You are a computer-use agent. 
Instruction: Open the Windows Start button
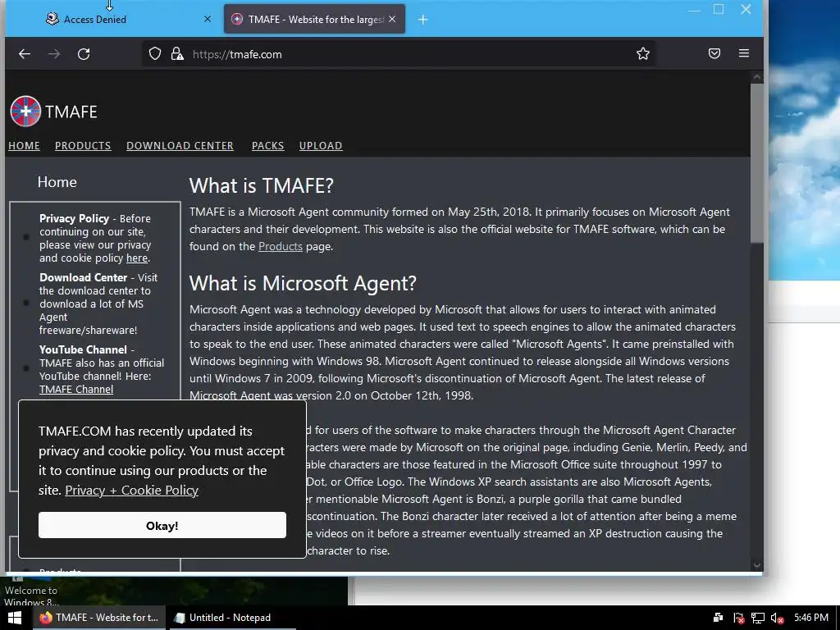click(x=15, y=618)
